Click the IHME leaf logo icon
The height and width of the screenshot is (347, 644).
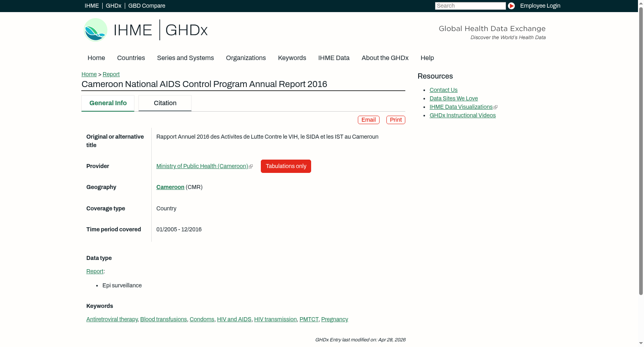pyautogui.click(x=96, y=30)
